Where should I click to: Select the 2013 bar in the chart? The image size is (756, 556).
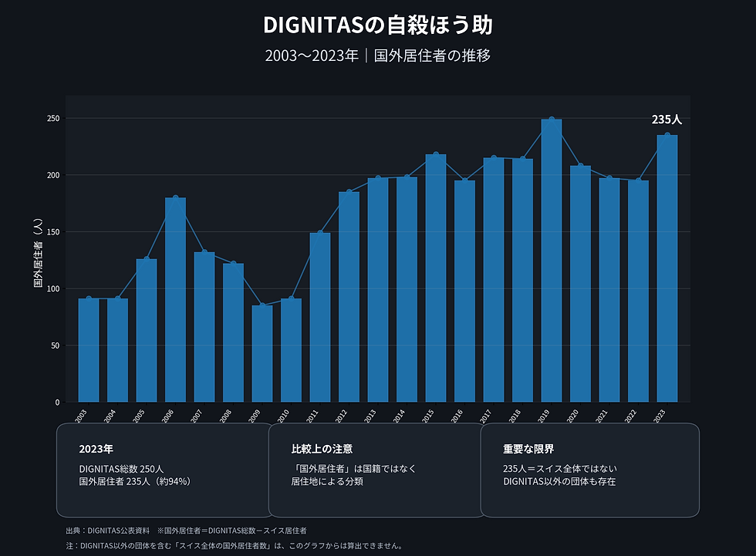(x=378, y=290)
